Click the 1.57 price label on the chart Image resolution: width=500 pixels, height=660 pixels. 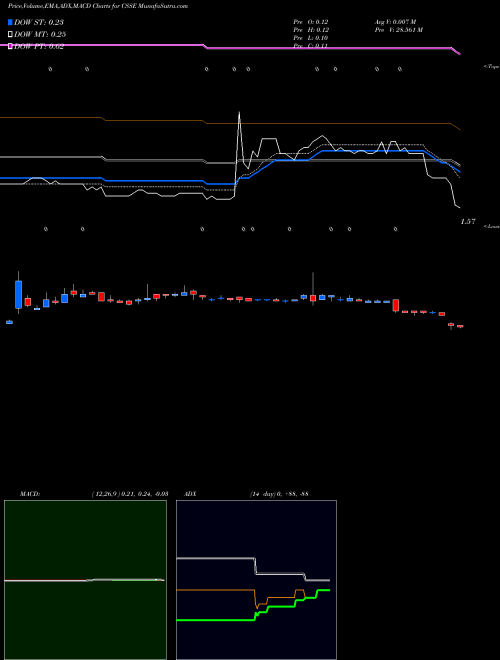point(468,221)
